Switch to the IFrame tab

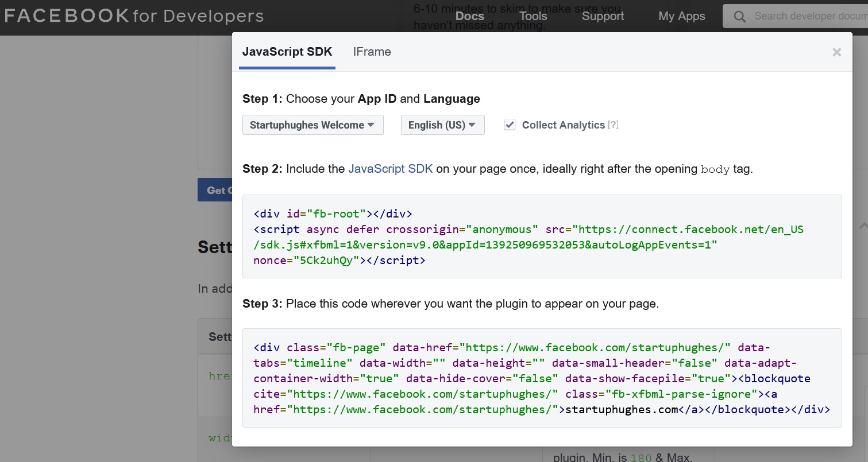[x=372, y=52]
